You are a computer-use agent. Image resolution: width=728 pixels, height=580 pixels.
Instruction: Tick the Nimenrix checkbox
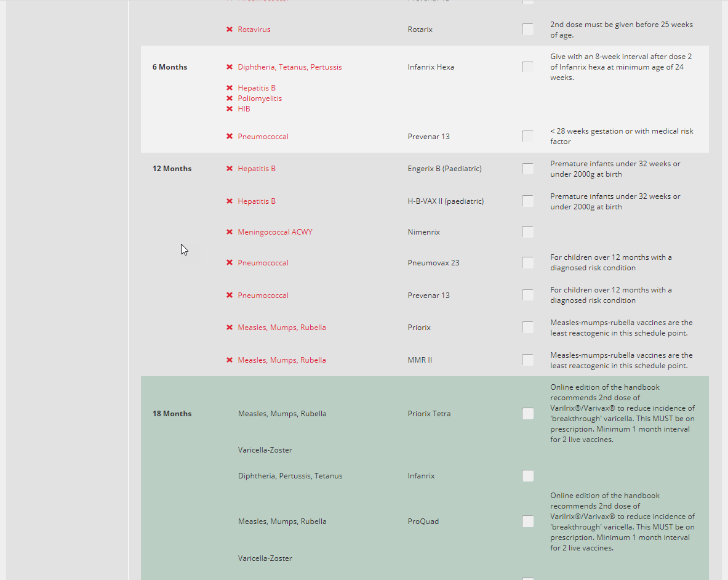point(527,232)
